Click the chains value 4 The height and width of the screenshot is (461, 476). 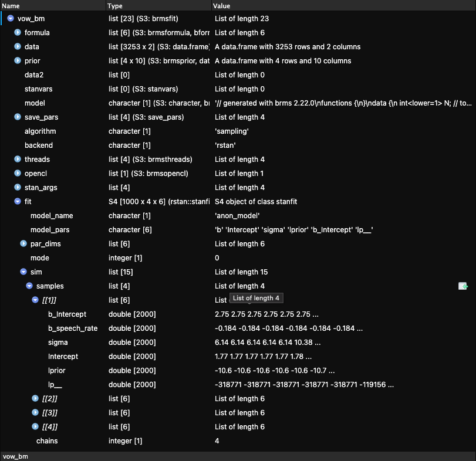[217, 440]
